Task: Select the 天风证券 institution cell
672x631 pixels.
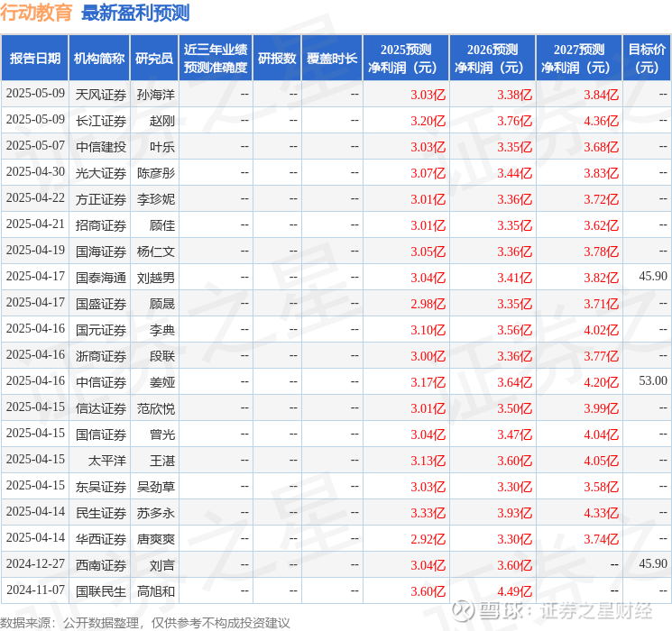Action: 101,95
